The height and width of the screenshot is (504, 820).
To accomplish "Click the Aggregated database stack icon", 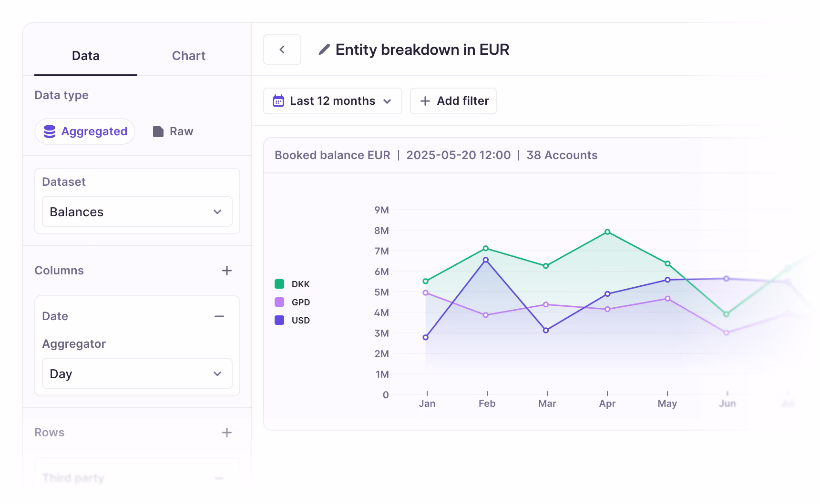I will pos(50,131).
